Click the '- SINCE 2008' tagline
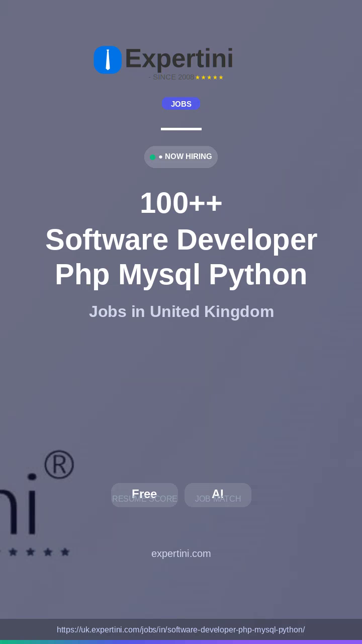Viewport: 362px width, 644px height. pyautogui.click(x=171, y=77)
